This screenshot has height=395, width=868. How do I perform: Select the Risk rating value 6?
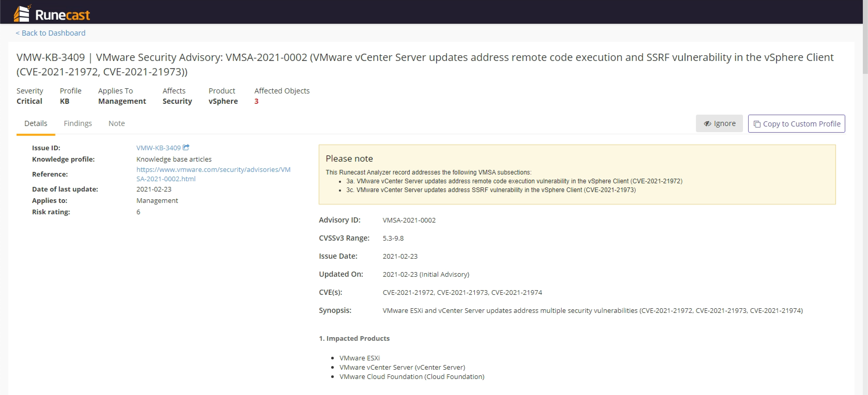pyautogui.click(x=138, y=212)
